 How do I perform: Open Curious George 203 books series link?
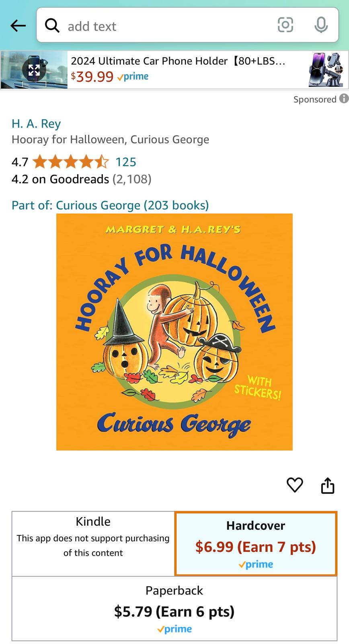coord(110,205)
